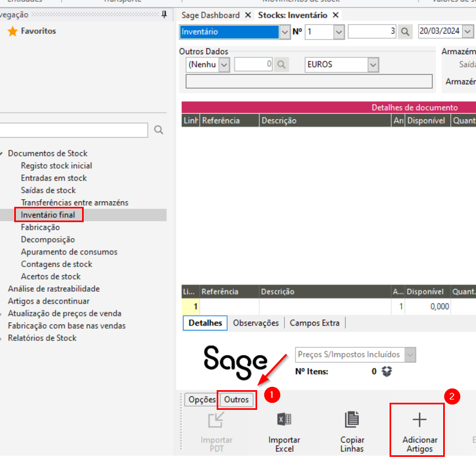The image size is (476, 458).
Task: Click the Importar Excel icon
Action: click(284, 420)
